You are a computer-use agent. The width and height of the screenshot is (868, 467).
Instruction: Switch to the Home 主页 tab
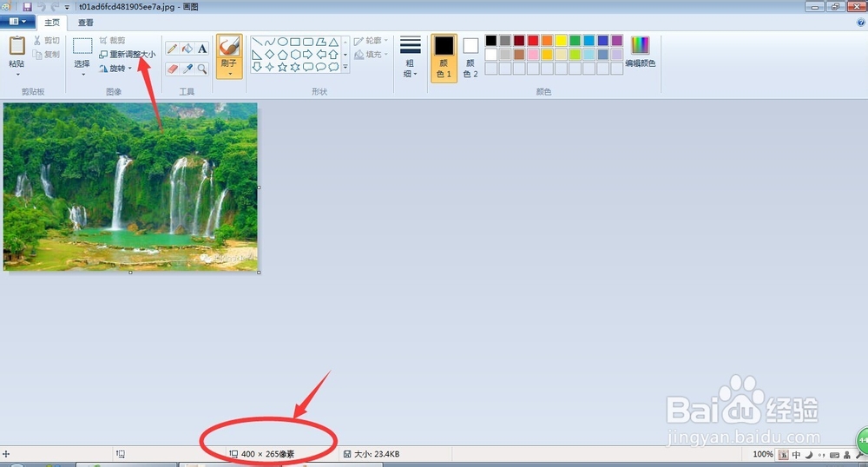[52, 23]
